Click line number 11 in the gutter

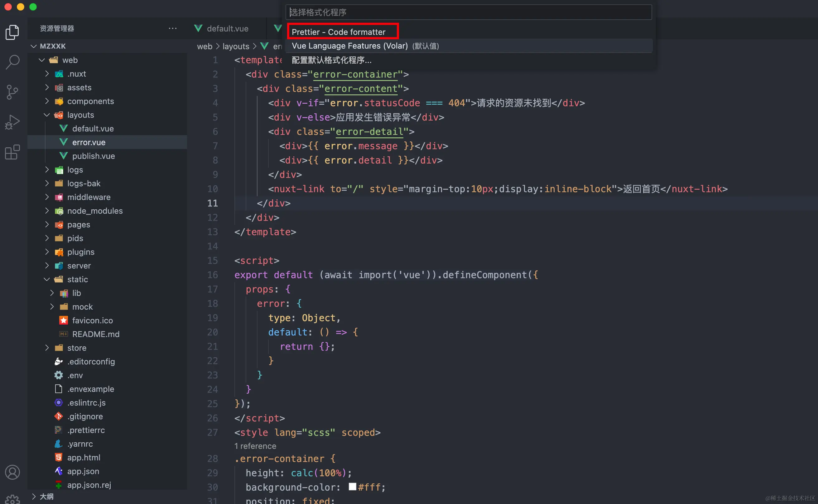[213, 203]
